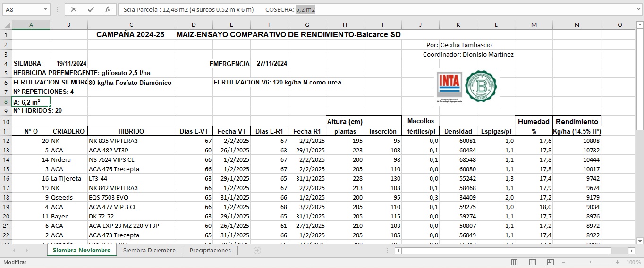Add a new sheet with plus button
The image size is (644, 268).
click(x=257, y=251)
